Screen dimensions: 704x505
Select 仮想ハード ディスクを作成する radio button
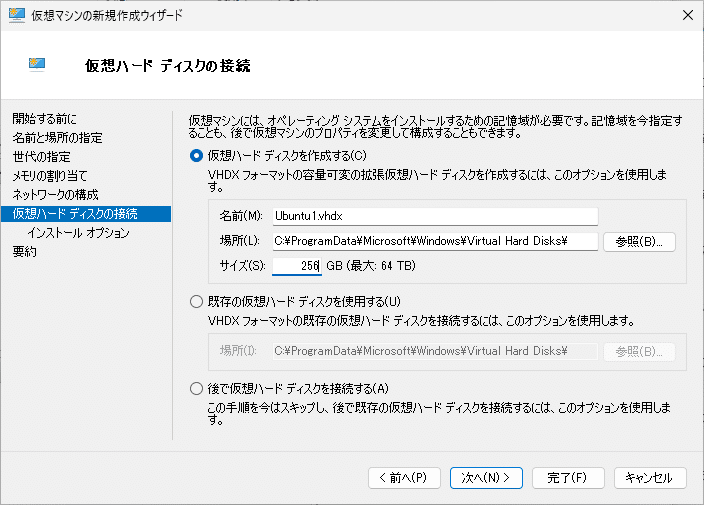(196, 156)
